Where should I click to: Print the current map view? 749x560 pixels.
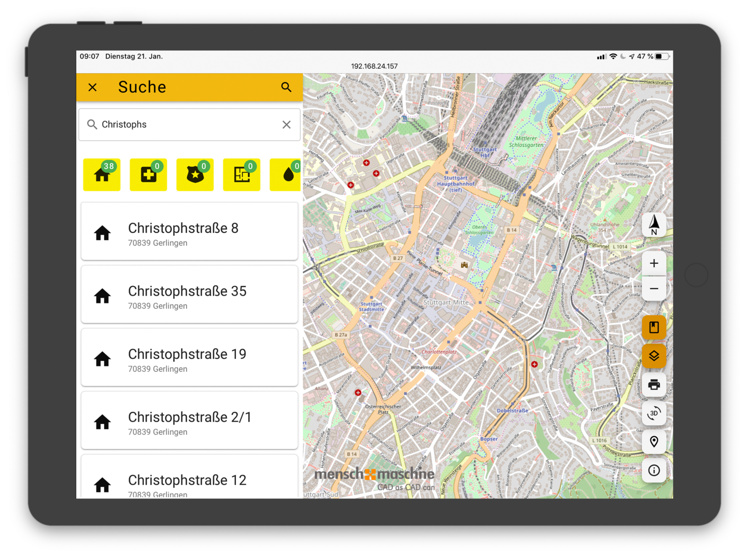click(x=654, y=385)
